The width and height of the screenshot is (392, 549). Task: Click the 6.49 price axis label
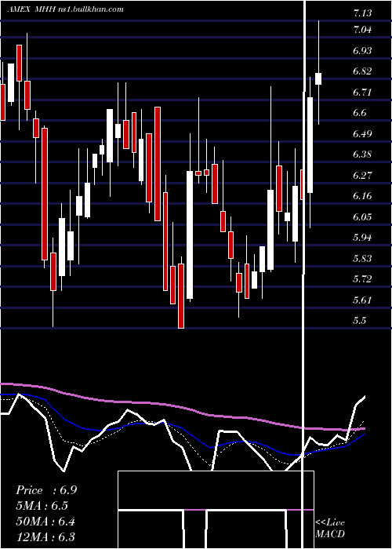[362, 134]
